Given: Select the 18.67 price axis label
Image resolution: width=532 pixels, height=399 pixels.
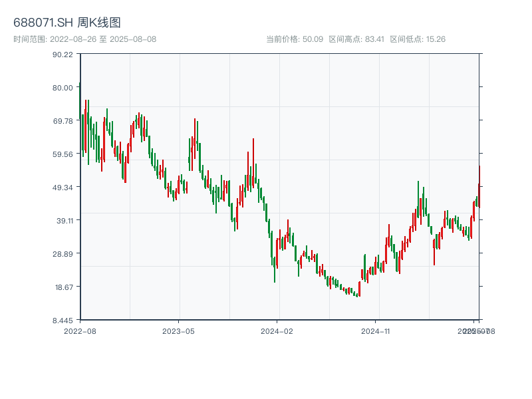Looking at the screenshot, I should [63, 287].
